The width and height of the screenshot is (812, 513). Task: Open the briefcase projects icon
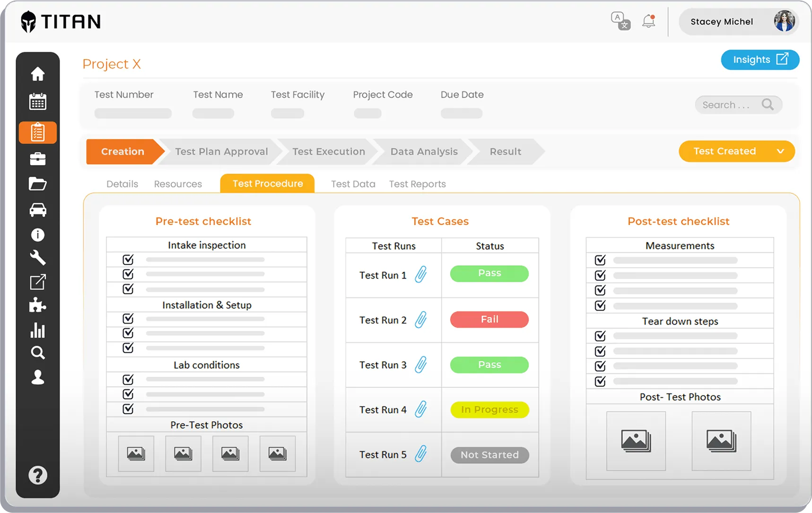click(38, 159)
